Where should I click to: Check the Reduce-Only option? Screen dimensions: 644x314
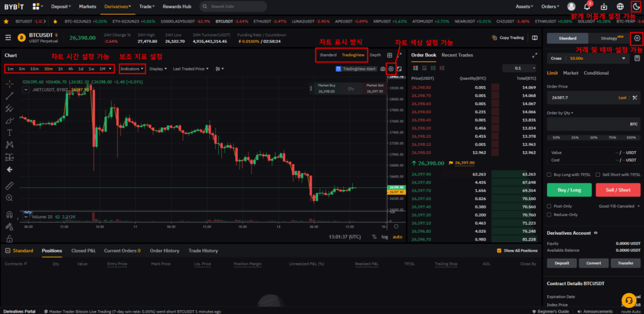(x=549, y=215)
